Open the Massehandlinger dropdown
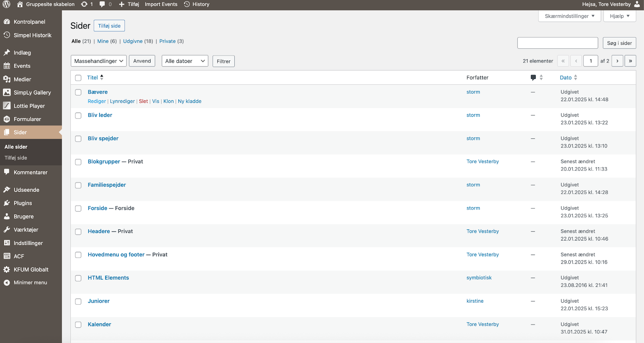644x343 pixels. pyautogui.click(x=99, y=61)
